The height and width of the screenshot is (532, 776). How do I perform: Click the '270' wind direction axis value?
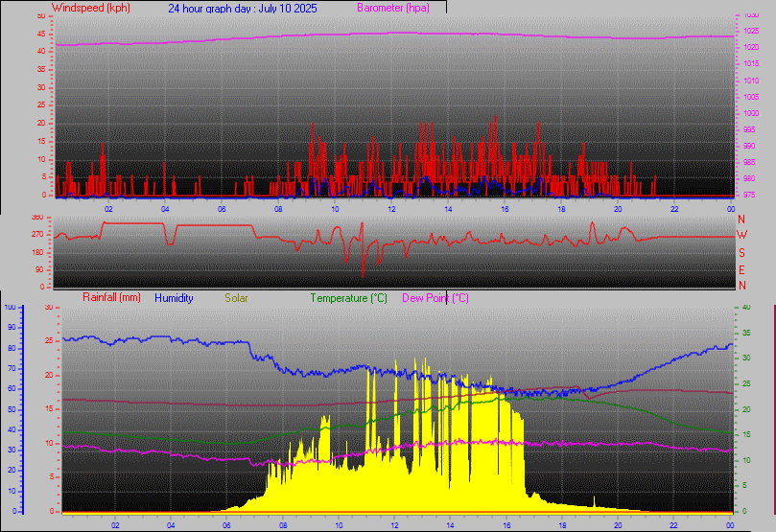coord(37,234)
